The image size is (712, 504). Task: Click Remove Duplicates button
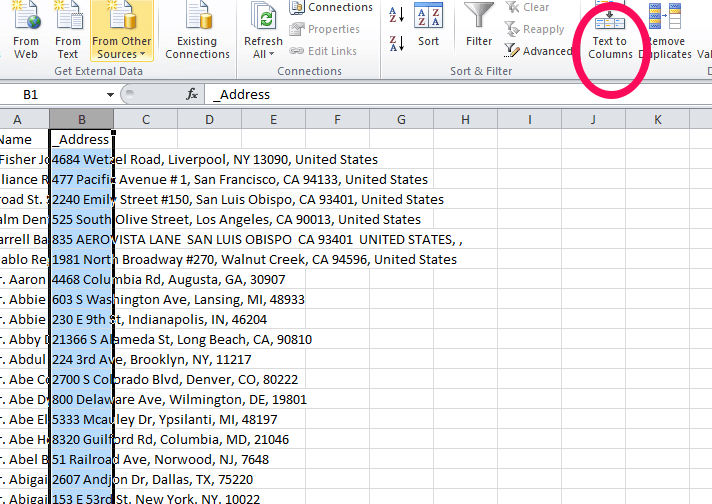(x=666, y=30)
